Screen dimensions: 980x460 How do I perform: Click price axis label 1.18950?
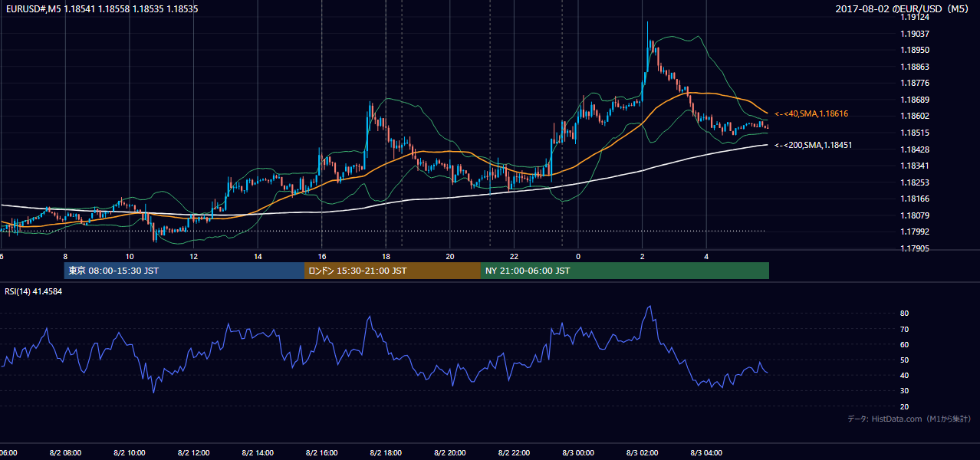[914, 50]
